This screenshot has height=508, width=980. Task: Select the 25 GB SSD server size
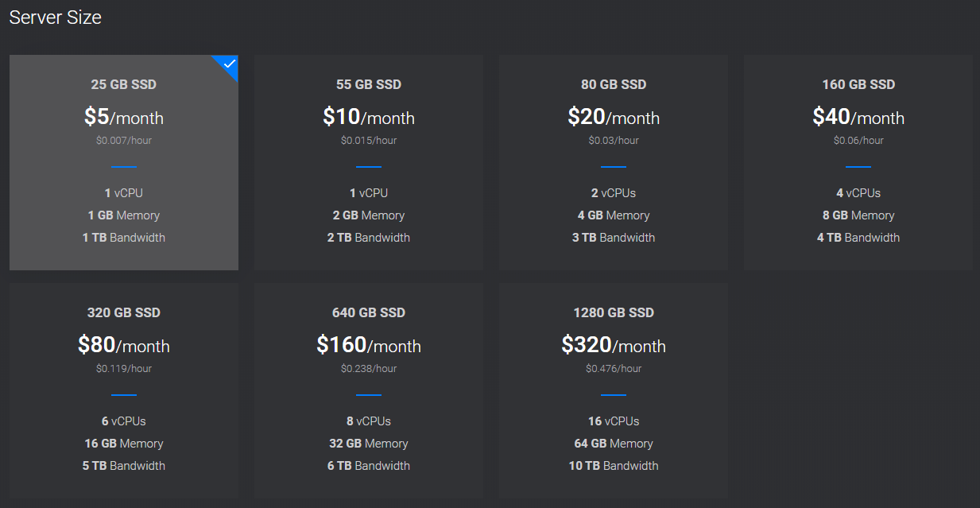(x=123, y=162)
